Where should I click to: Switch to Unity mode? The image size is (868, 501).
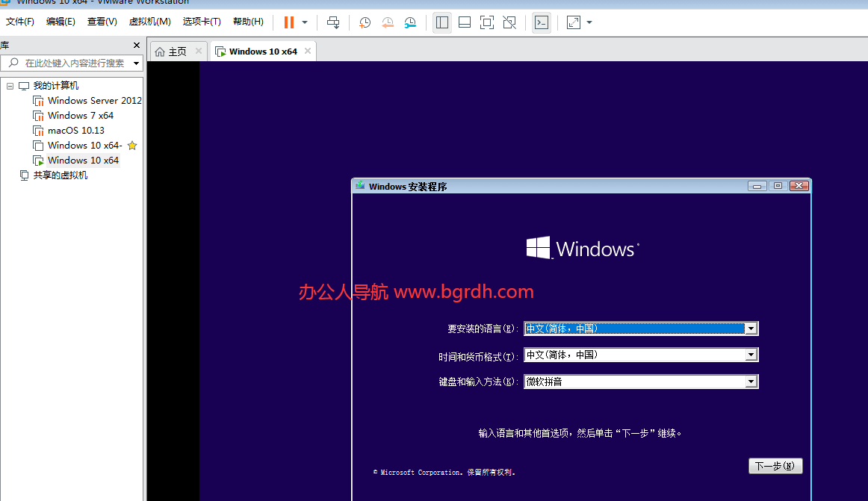(x=509, y=22)
